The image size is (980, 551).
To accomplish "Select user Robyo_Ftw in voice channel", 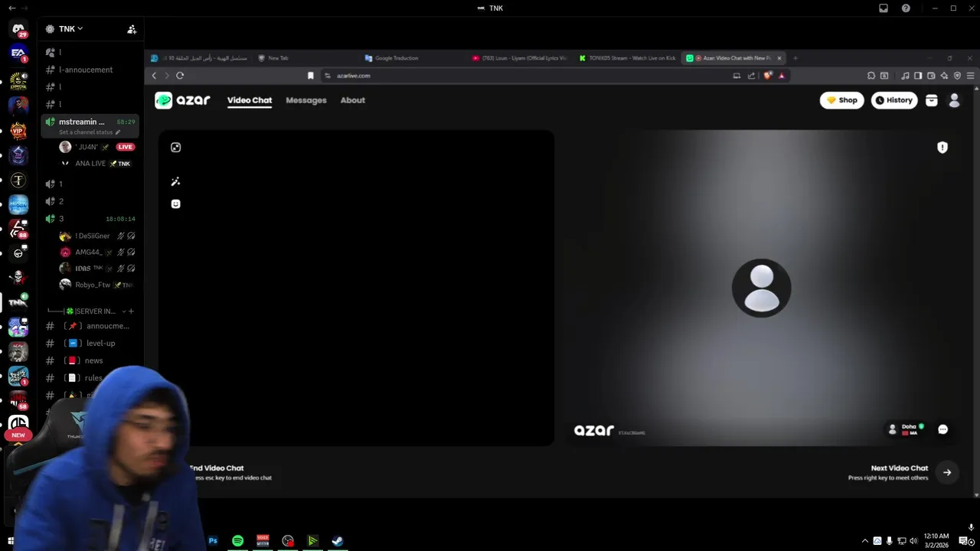I will tap(97, 285).
